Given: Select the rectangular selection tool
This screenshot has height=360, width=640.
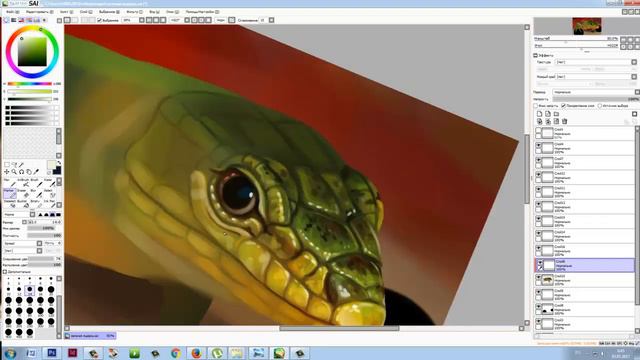Looking at the screenshot, I should (x=7, y=165).
